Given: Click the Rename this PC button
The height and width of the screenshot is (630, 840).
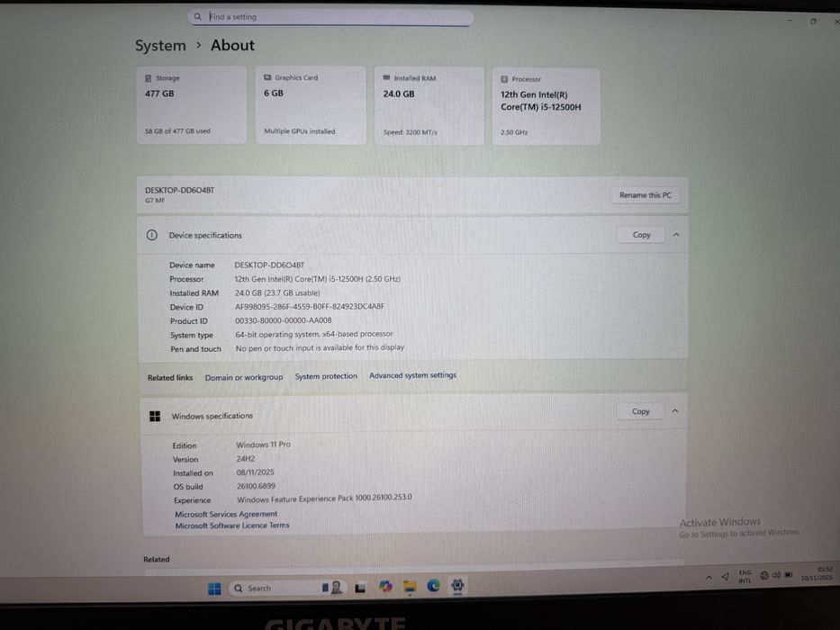Looking at the screenshot, I should [645, 195].
